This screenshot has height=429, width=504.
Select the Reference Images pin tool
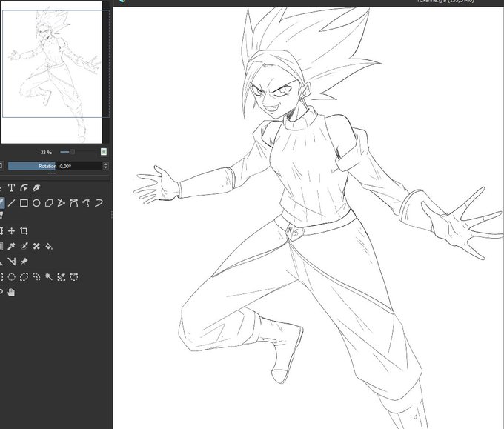pos(24,262)
